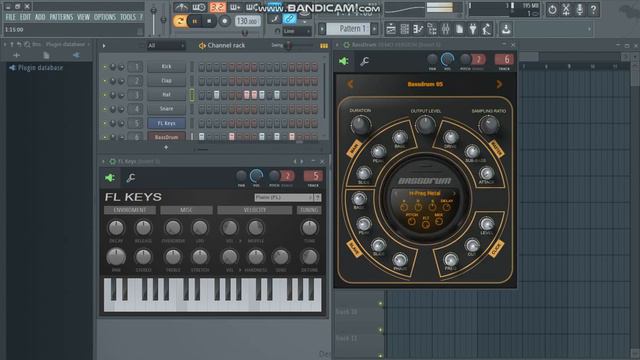The width and height of the screenshot is (640, 360).
Task: Select the Kick channel button
Action: click(167, 67)
